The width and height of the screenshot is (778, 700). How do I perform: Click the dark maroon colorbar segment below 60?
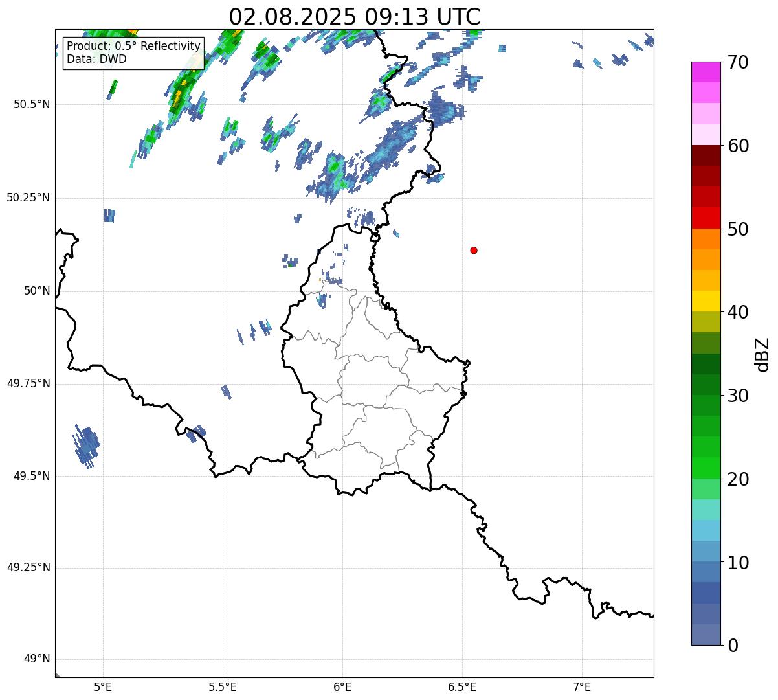pyautogui.click(x=706, y=155)
